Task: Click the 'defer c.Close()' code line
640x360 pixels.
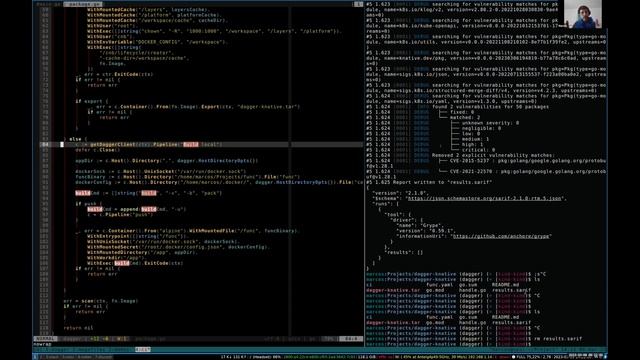Action: pos(97,150)
